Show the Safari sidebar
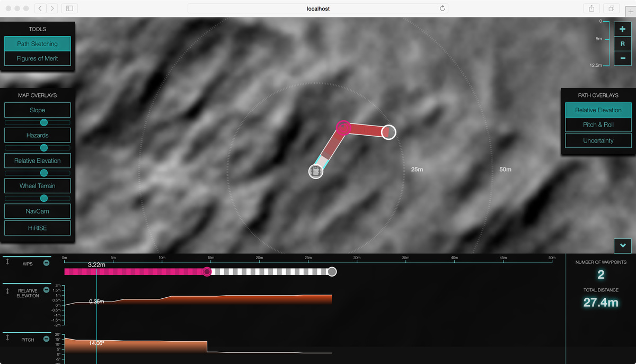Screen dimensions: 636x364 click(x=70, y=8)
